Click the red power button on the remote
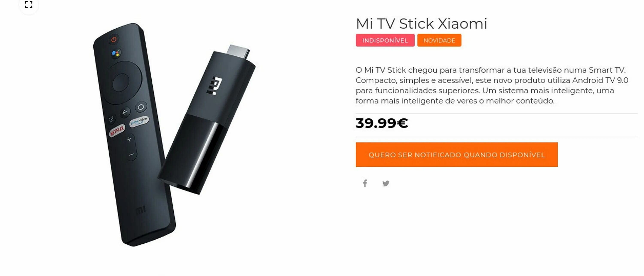 114,39
